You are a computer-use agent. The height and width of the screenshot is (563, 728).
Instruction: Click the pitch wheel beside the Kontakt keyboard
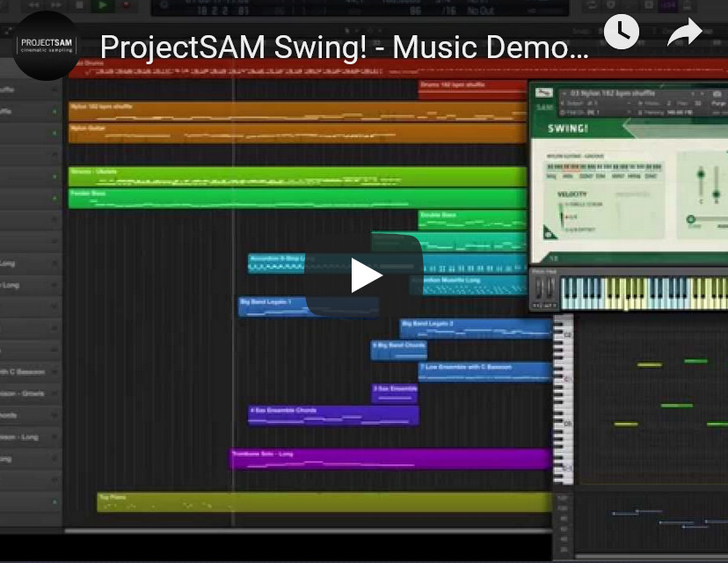point(539,288)
